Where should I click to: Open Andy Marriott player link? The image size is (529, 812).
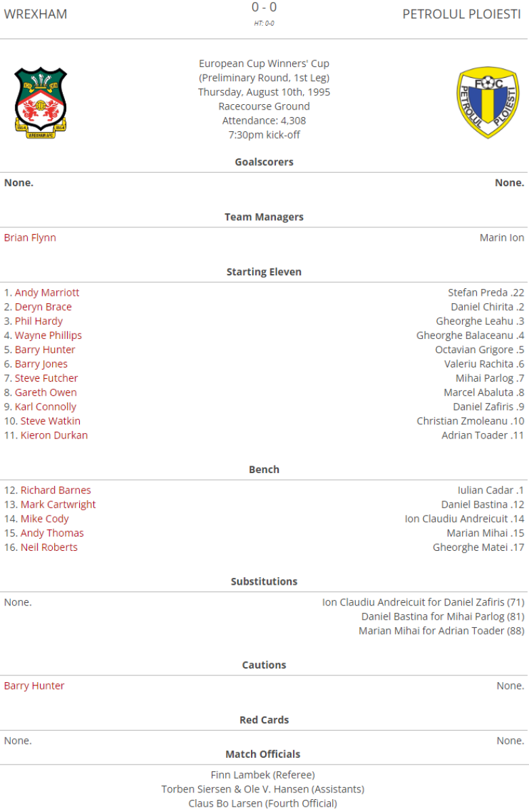tap(47, 292)
